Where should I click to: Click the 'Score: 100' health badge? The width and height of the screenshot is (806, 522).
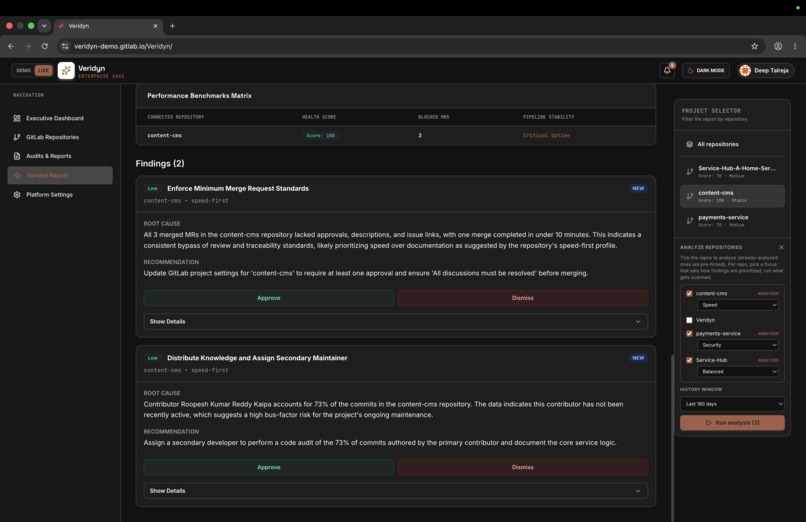[320, 136]
